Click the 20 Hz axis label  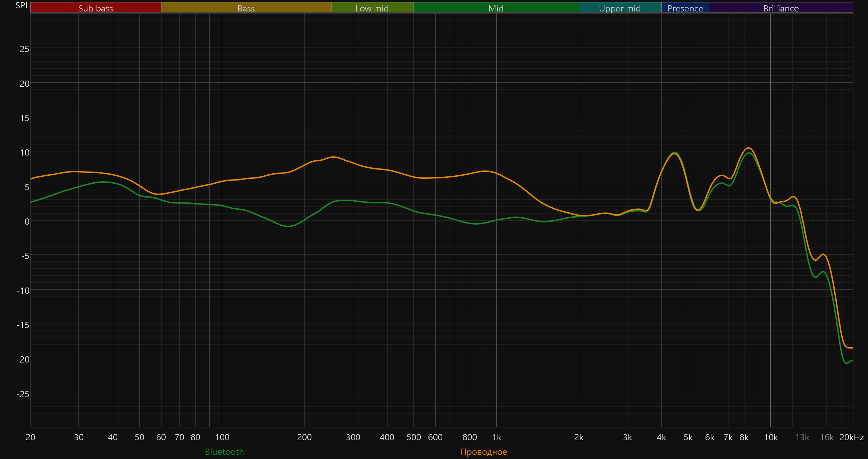coord(31,437)
